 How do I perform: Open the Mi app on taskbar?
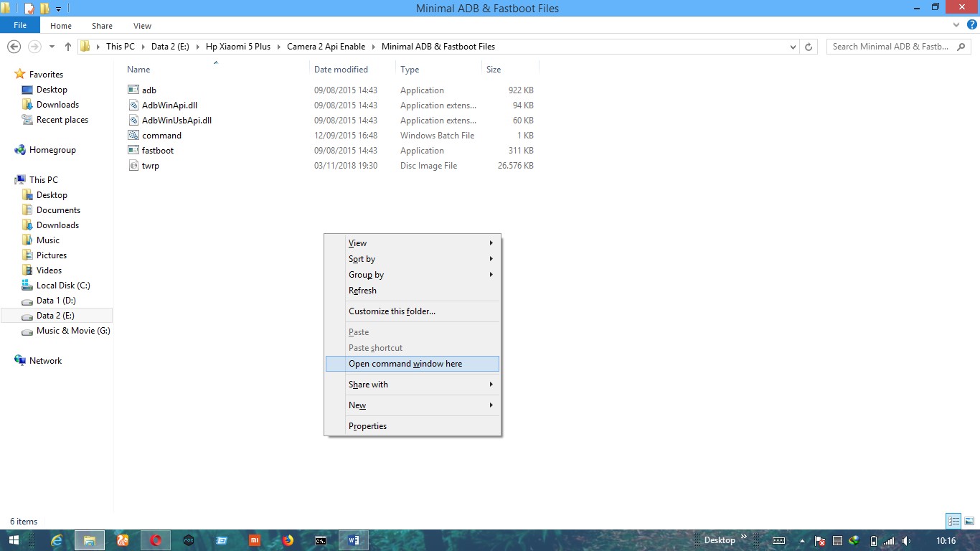click(x=255, y=540)
